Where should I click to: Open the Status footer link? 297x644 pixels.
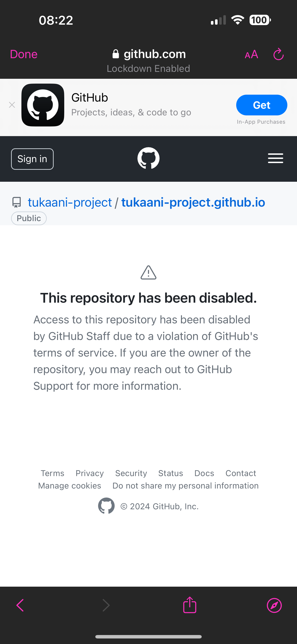(171, 473)
